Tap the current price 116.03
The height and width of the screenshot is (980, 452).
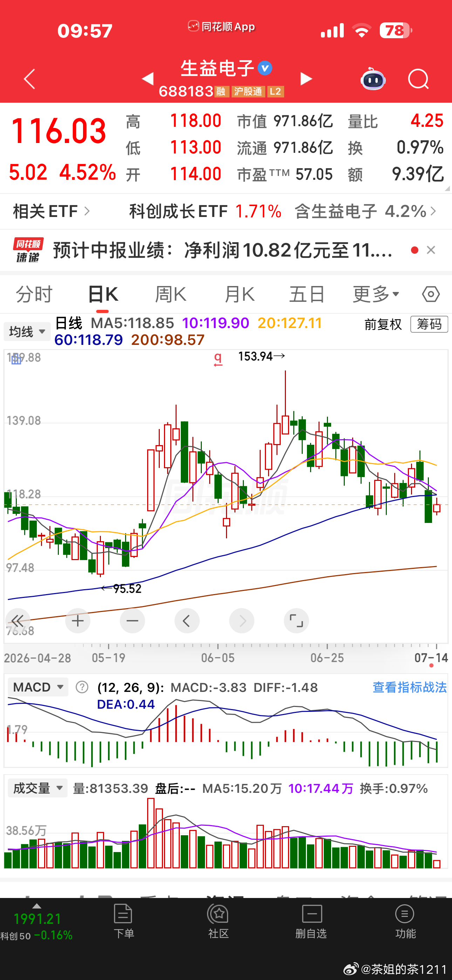pos(59,131)
